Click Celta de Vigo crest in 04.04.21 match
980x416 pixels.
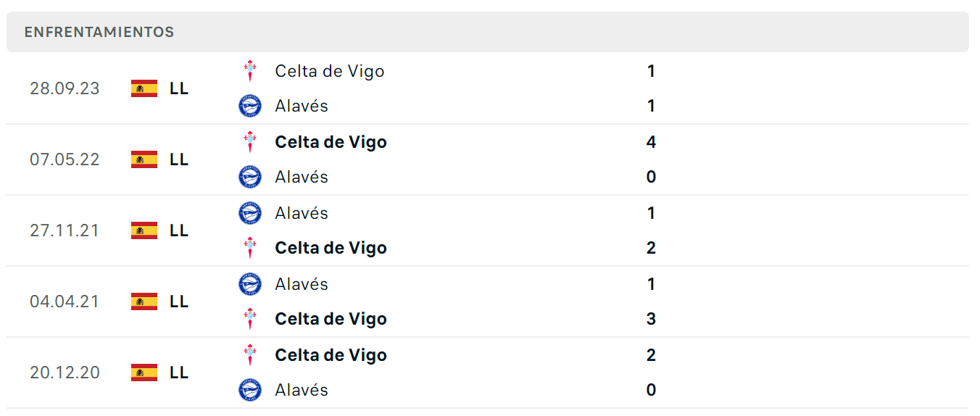tap(250, 319)
